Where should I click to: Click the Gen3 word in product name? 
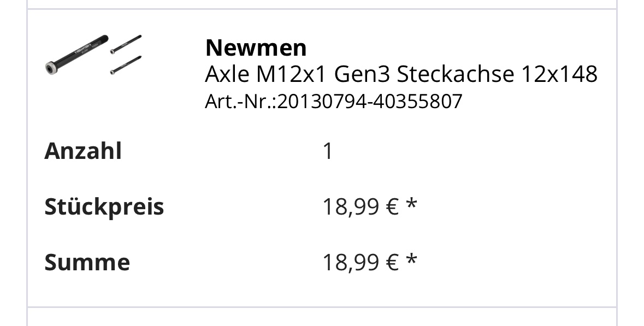[x=362, y=74]
